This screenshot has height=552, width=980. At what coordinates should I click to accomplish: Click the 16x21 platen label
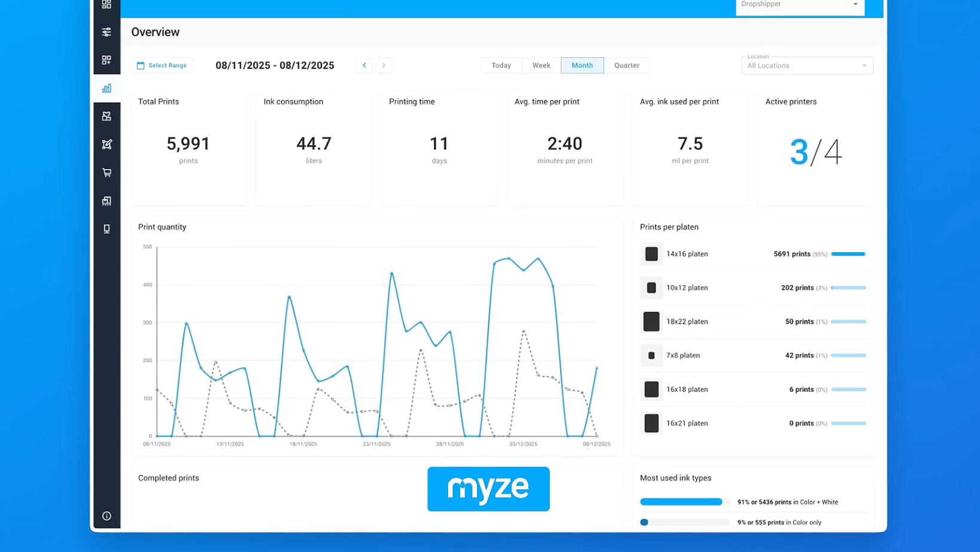pos(687,423)
